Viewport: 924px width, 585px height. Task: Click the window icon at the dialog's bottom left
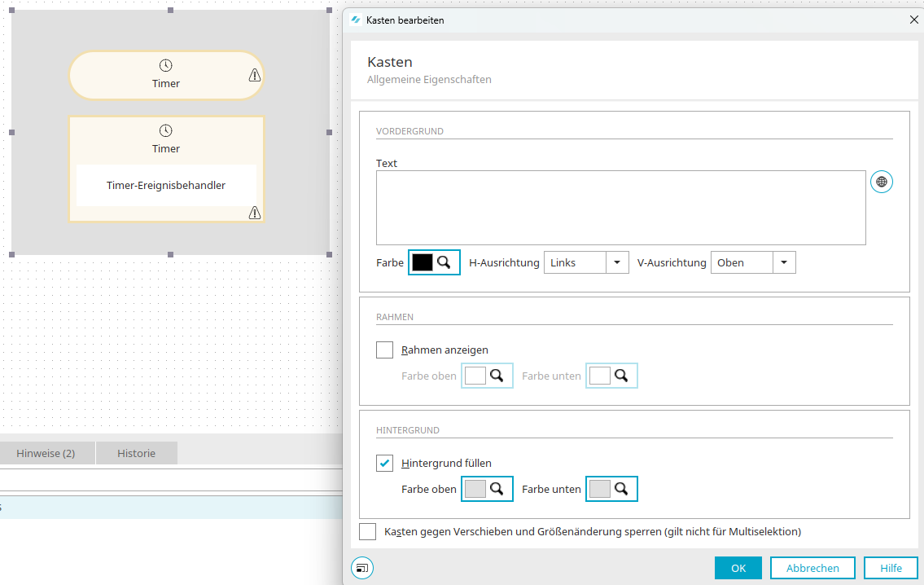[361, 568]
